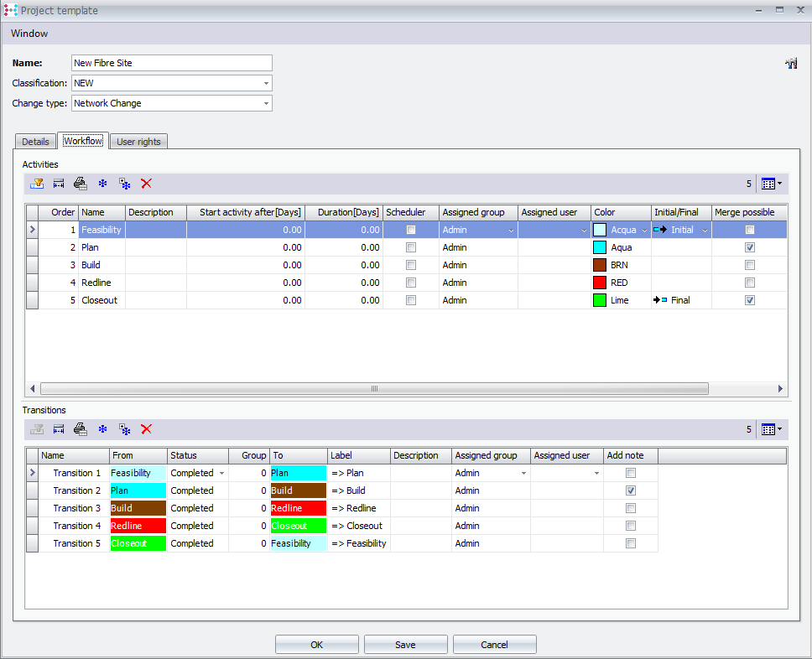Uncheck Add note for Transition 2
This screenshot has height=659, width=812.
[x=631, y=490]
